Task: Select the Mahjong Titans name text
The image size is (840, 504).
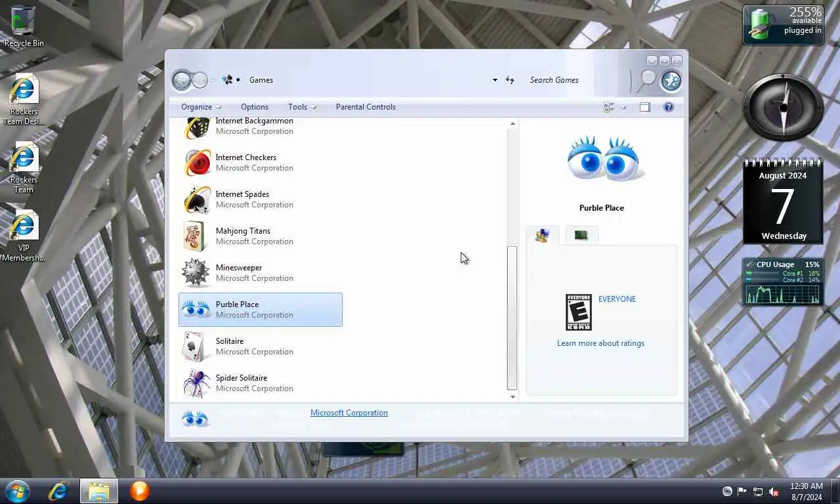Action: click(x=243, y=231)
